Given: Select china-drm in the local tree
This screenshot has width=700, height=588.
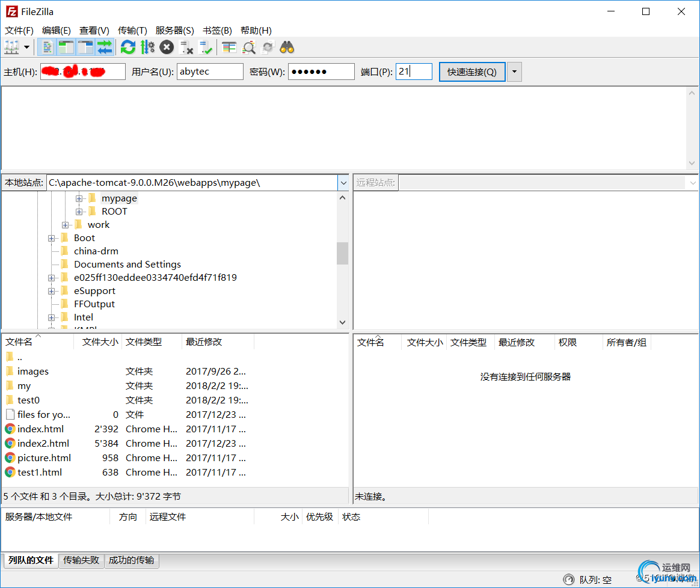Looking at the screenshot, I should (x=96, y=251).
